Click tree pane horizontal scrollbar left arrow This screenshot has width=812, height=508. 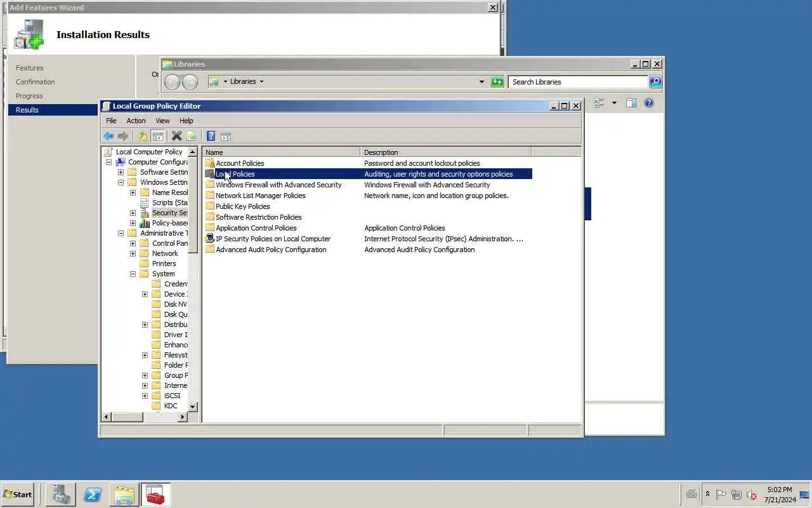coord(107,417)
